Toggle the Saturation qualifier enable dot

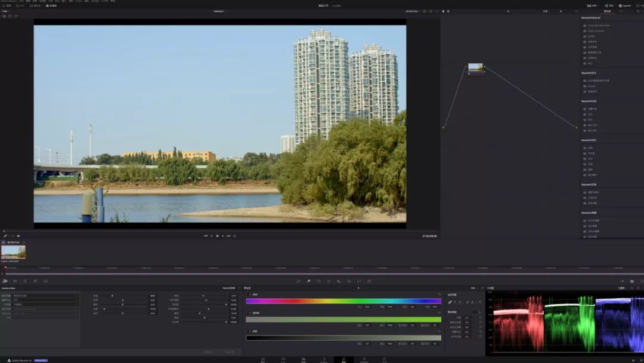[x=249, y=313]
